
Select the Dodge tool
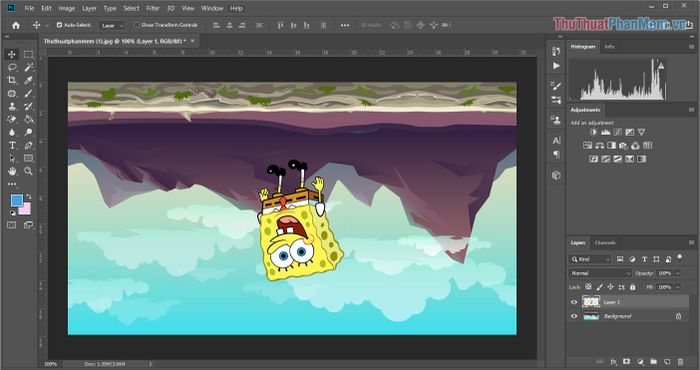29,132
